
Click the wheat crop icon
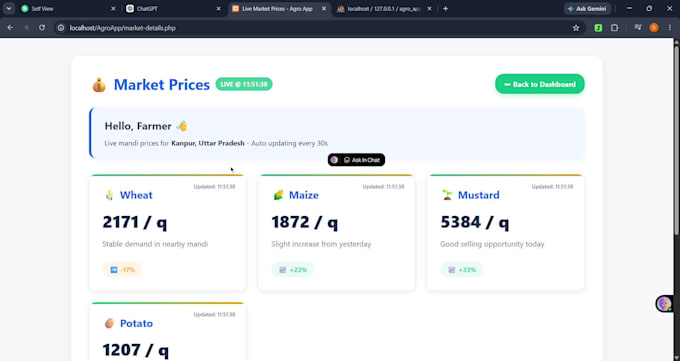(109, 195)
